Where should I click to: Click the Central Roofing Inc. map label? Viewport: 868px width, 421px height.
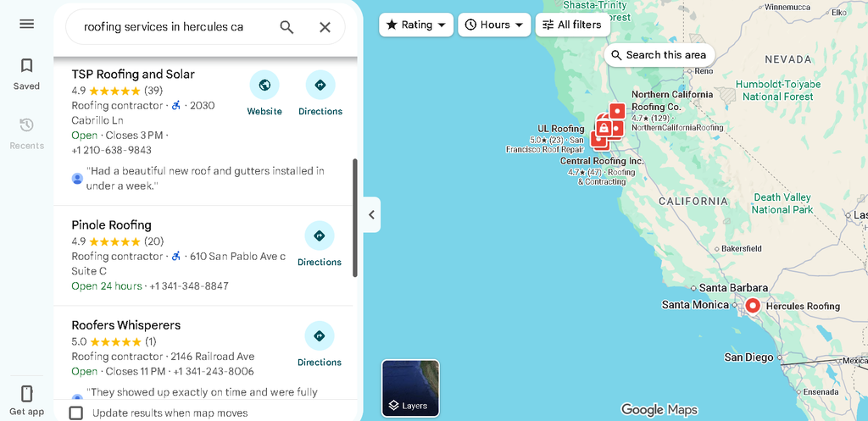pyautogui.click(x=602, y=161)
